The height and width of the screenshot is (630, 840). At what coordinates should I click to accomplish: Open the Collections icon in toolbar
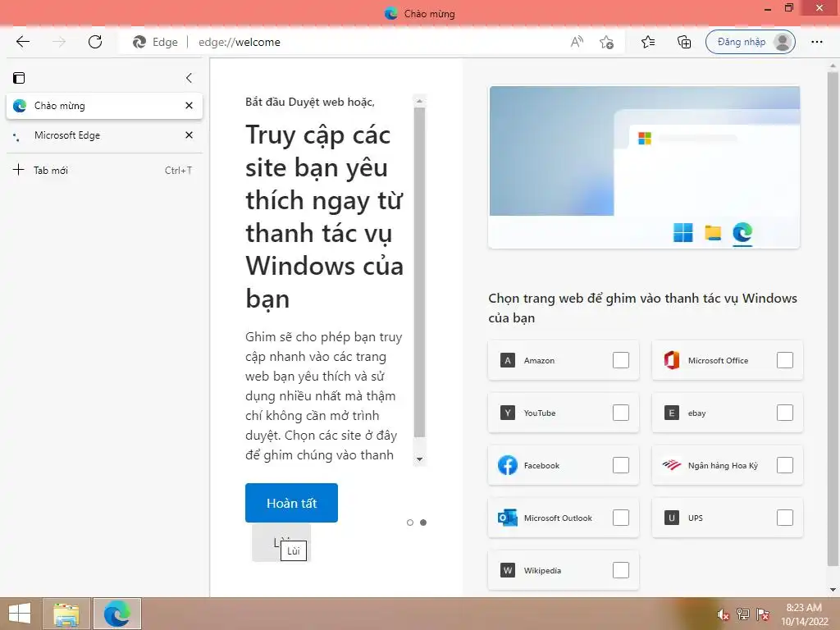coord(684,42)
